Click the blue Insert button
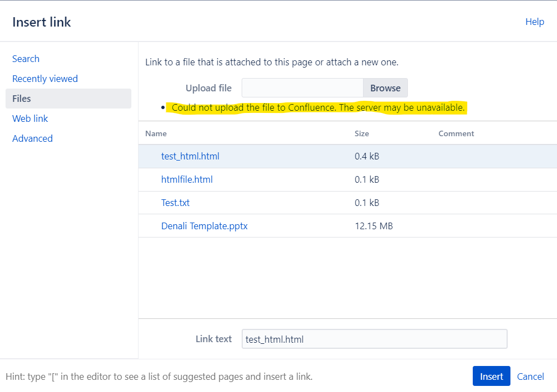This screenshot has width=557, height=392. [491, 376]
